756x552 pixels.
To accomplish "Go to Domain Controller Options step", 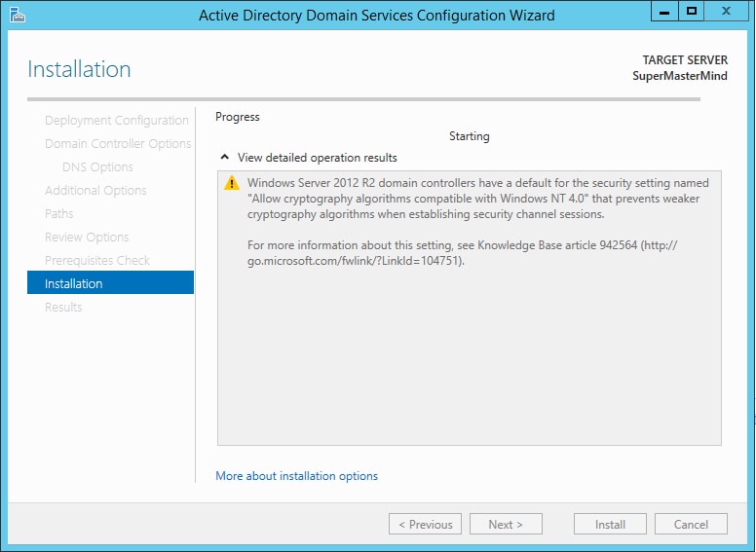I will (x=118, y=144).
